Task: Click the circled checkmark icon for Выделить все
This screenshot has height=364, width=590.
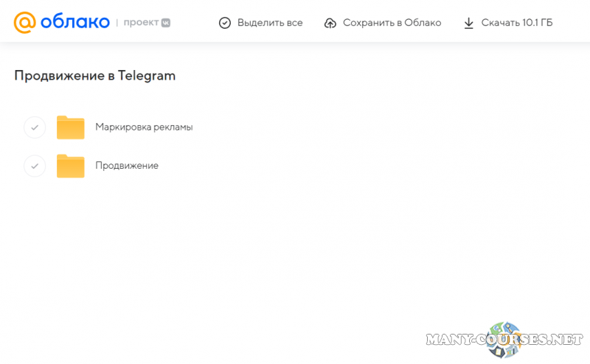Action: pos(225,23)
